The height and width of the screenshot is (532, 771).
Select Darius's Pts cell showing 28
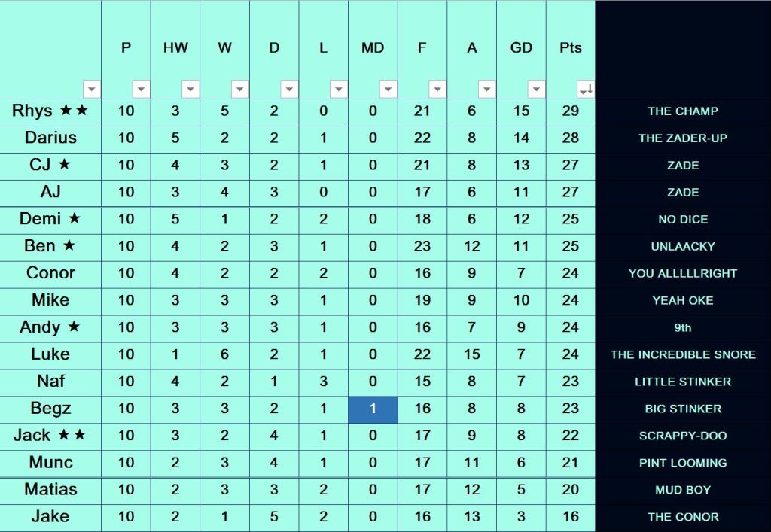pyautogui.click(x=571, y=138)
